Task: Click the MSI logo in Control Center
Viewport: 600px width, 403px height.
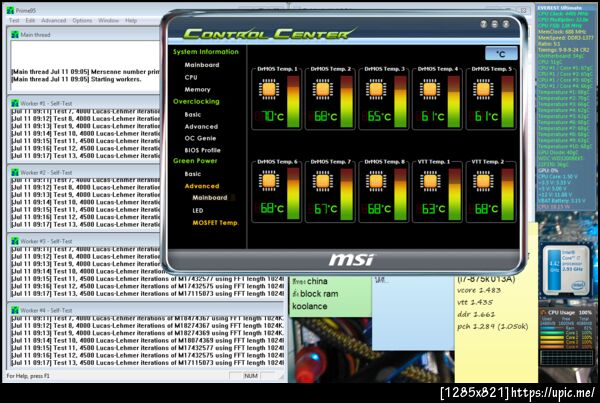Action: coord(351,260)
